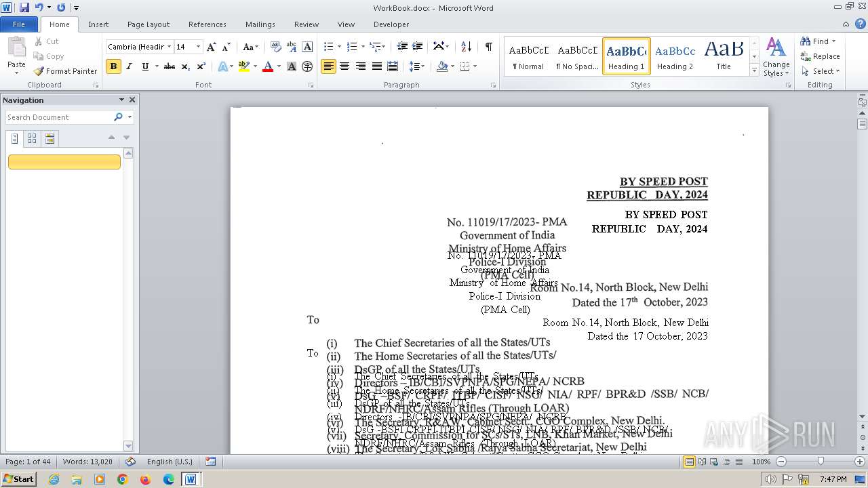This screenshot has width=868, height=488.
Task: Justify the paragraph text
Action: coord(376,66)
